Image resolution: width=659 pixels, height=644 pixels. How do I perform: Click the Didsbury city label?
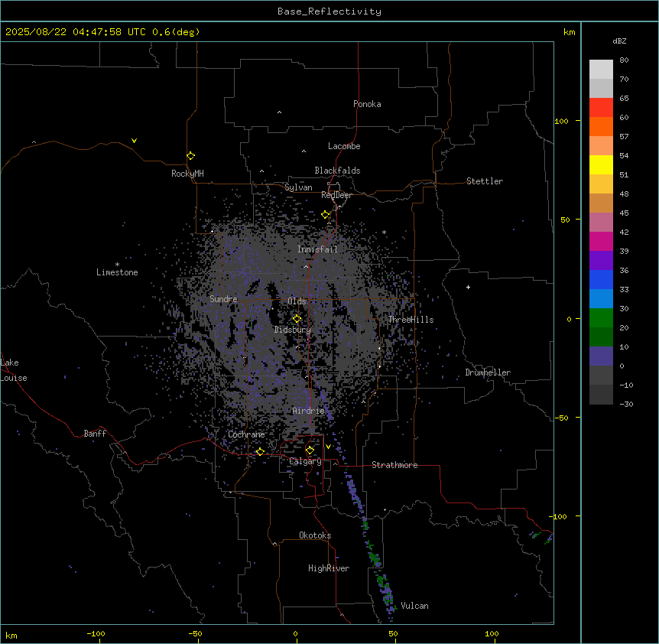(293, 330)
